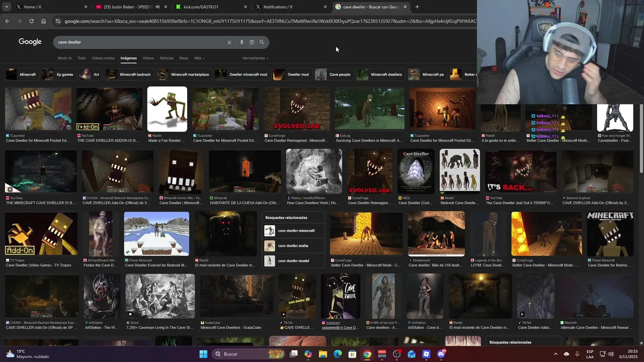Clear the search box with the X icon
This screenshot has height=362, width=644.
click(229, 42)
